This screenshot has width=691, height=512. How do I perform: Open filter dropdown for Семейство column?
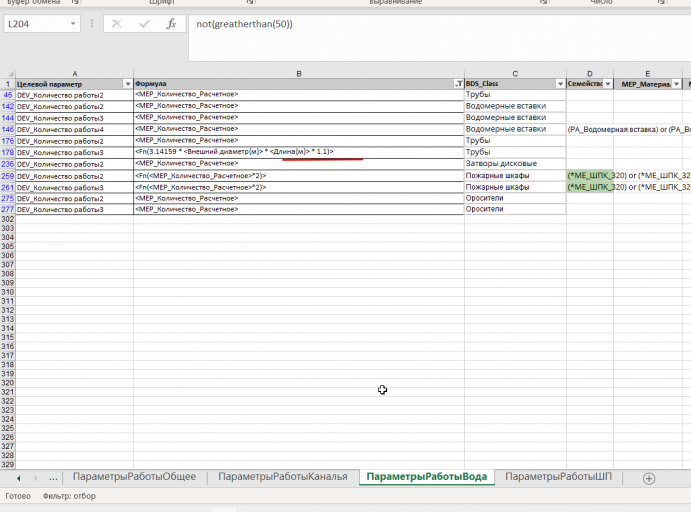[x=608, y=84]
